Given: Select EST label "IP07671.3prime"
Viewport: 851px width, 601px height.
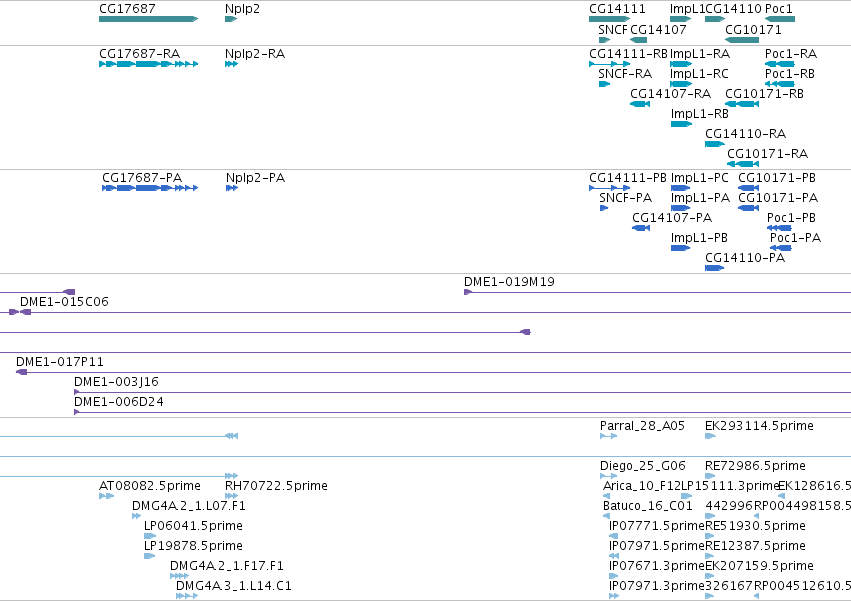Looking at the screenshot, I should pyautogui.click(x=657, y=566).
